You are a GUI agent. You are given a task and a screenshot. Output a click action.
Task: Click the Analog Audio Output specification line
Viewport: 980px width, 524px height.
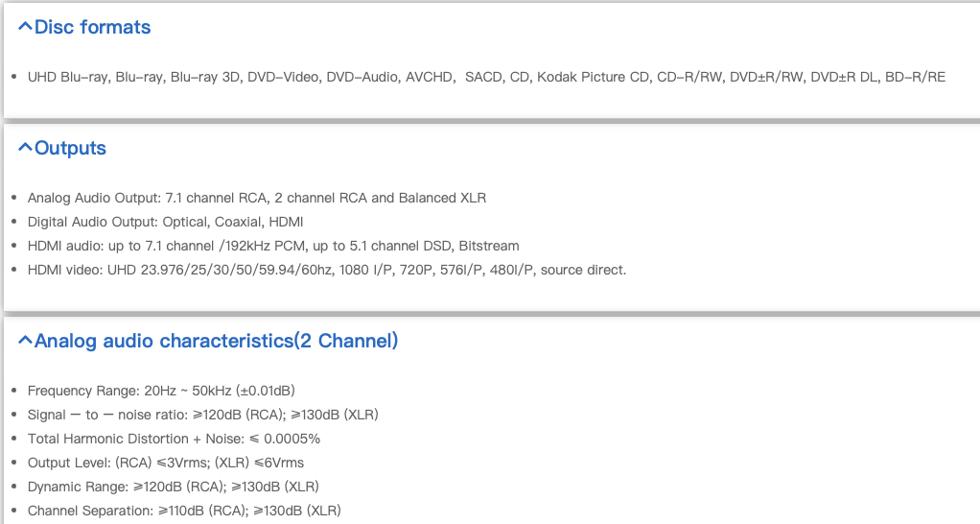(257, 198)
